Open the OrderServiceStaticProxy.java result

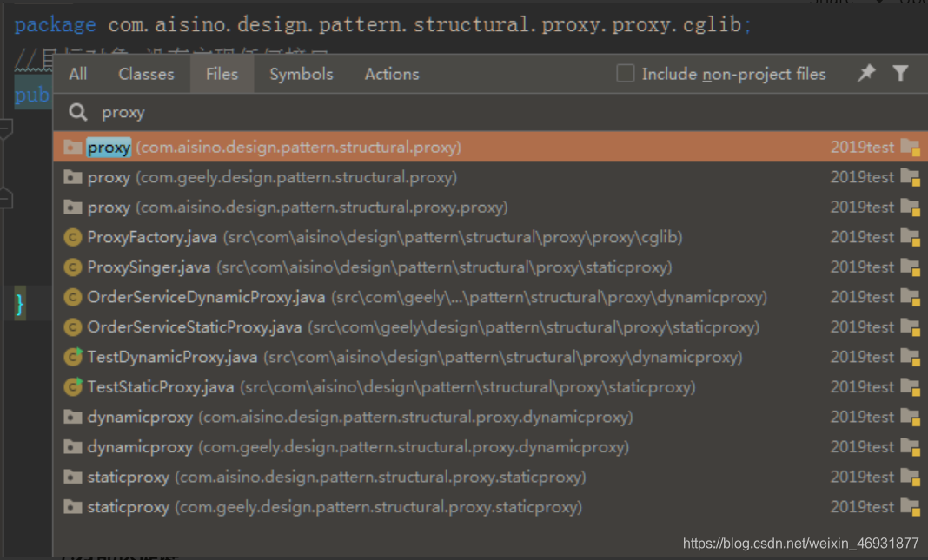coord(491,327)
